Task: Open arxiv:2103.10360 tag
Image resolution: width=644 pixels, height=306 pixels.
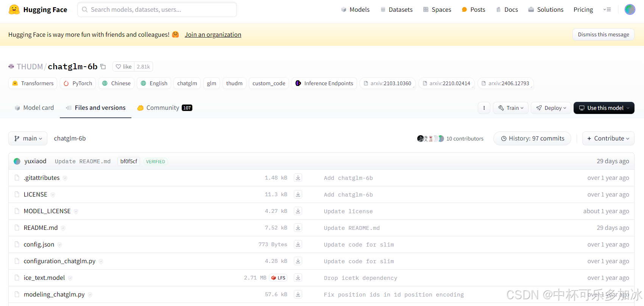Action: 387,83
